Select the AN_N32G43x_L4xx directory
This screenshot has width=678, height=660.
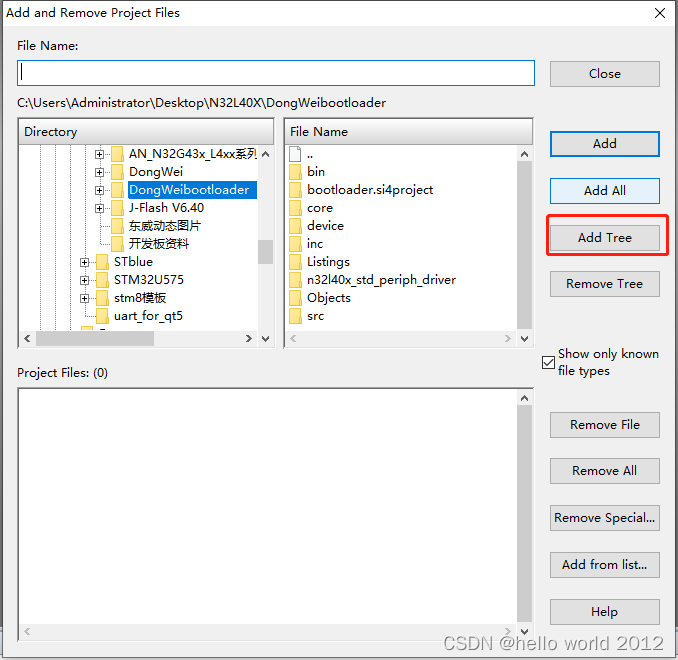(192, 154)
